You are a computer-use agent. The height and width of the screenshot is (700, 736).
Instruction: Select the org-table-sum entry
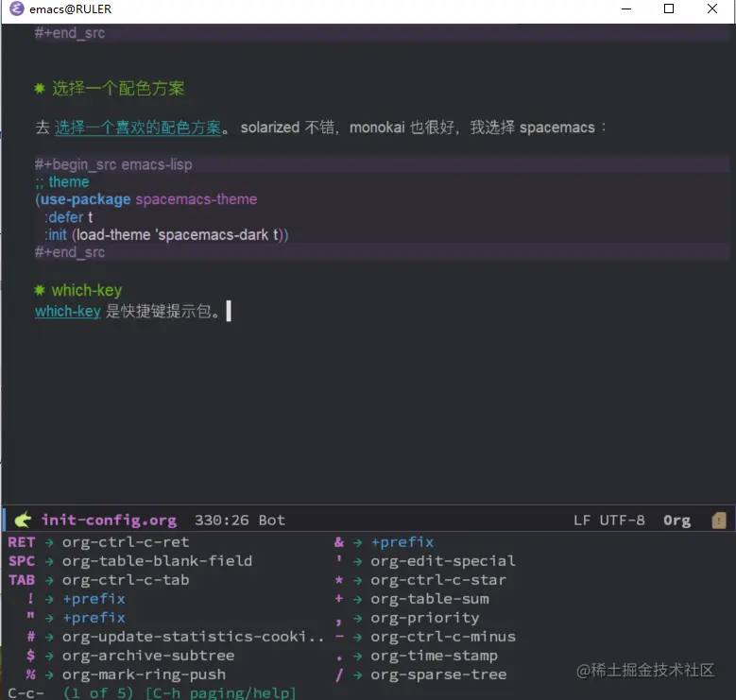point(430,599)
